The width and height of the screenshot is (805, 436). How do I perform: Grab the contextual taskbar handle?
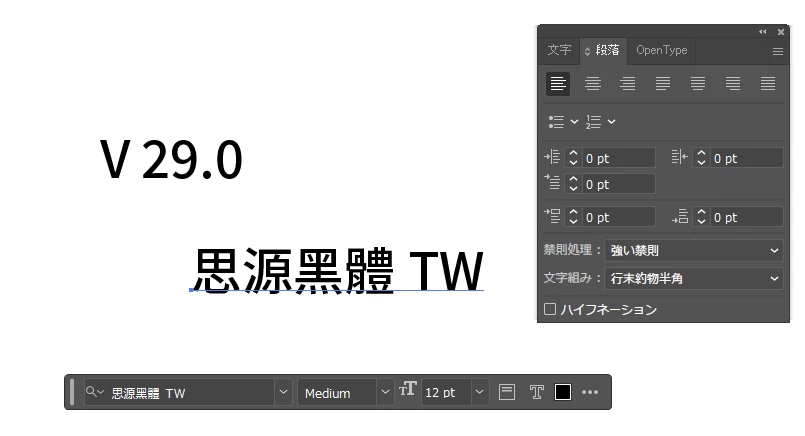coord(72,392)
